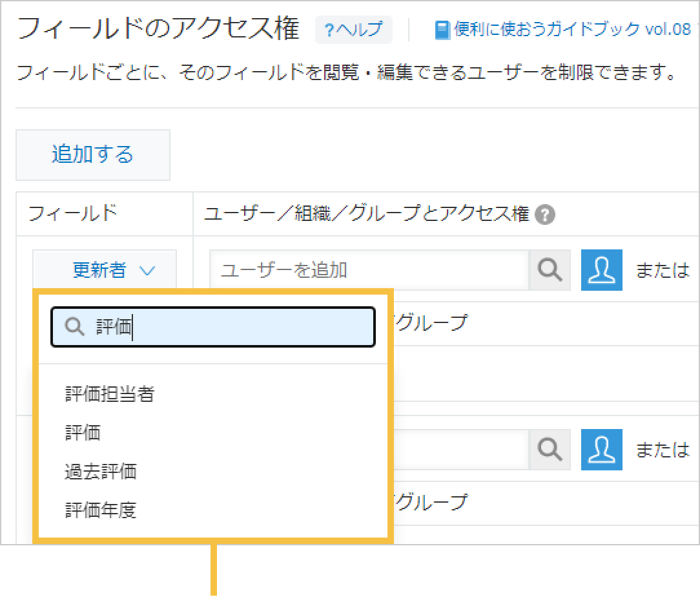Click the 評価 text search box in the dropdown
The image size is (700, 597).
[213, 327]
